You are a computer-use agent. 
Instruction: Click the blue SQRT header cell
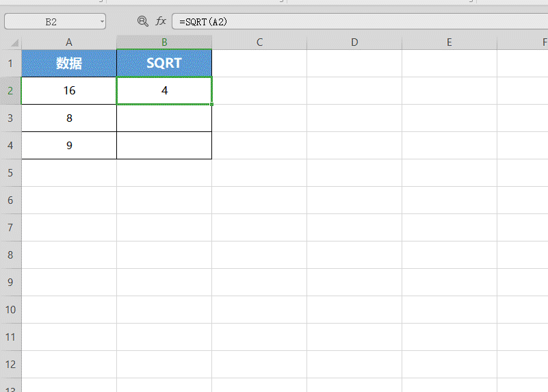tap(164, 64)
